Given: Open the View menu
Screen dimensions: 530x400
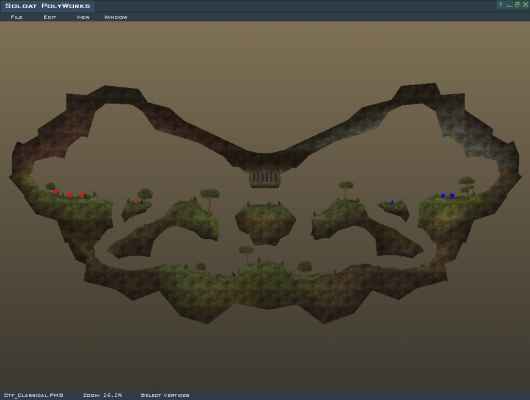Looking at the screenshot, I should click(x=83, y=17).
